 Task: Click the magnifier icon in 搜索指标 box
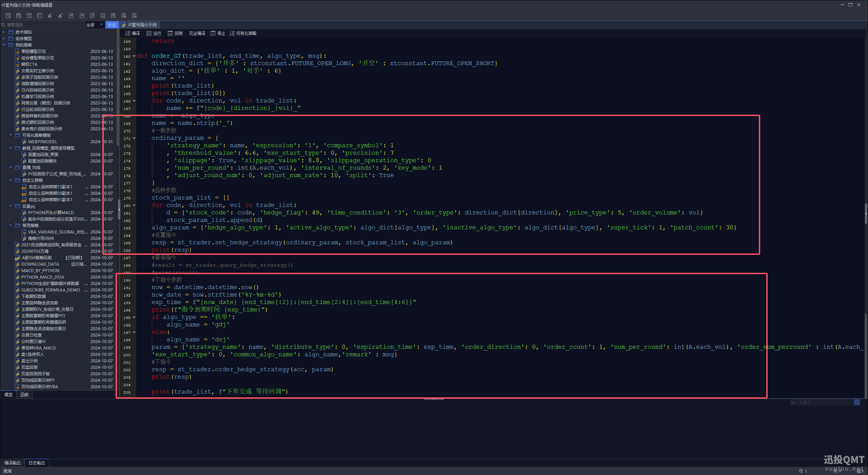[x=3, y=25]
